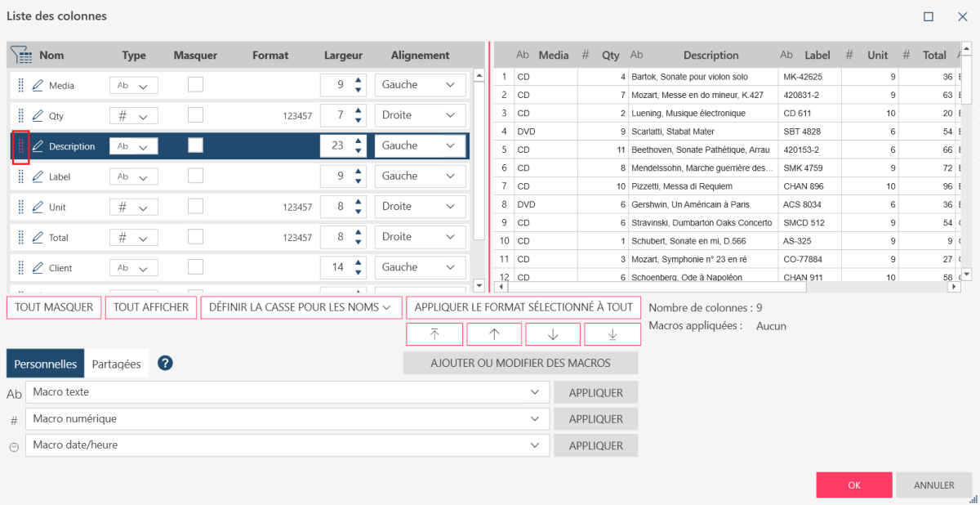This screenshot has height=505, width=980.
Task: Click the filter columns icon beside Nom
Action: point(21,56)
